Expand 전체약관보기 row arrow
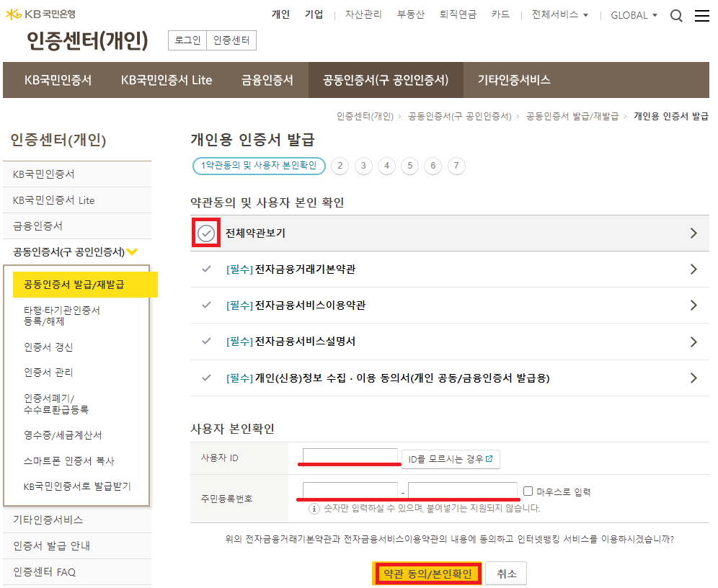 pos(693,233)
